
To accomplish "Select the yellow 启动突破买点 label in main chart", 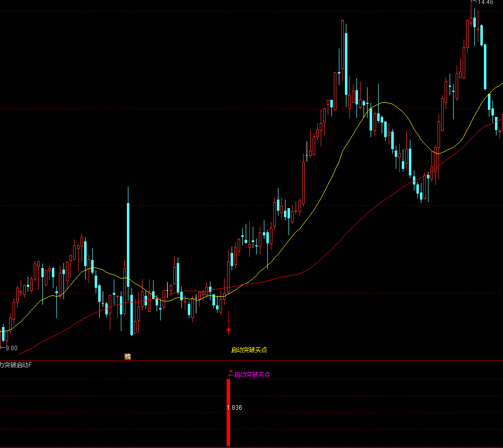I will pyautogui.click(x=249, y=350).
